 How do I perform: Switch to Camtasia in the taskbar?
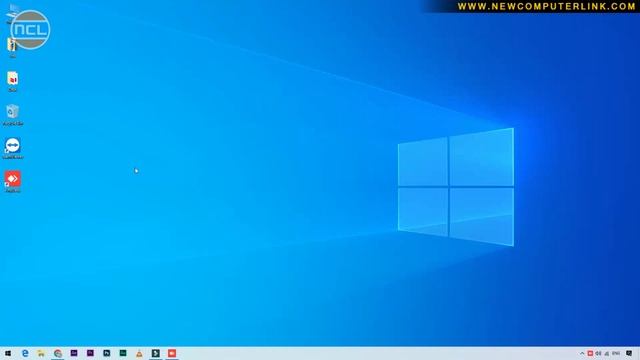tap(156, 353)
